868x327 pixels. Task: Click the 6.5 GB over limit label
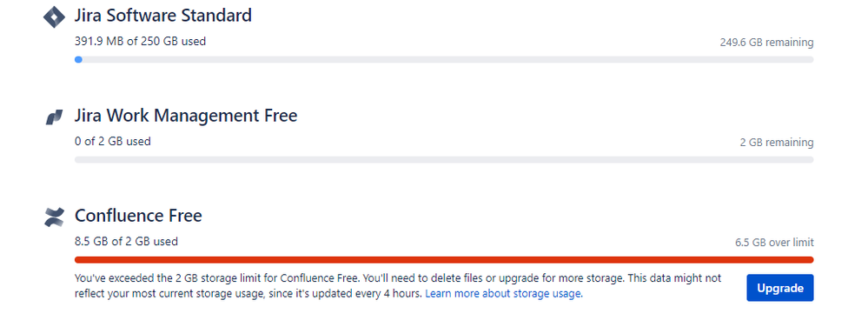pyautogui.click(x=774, y=242)
